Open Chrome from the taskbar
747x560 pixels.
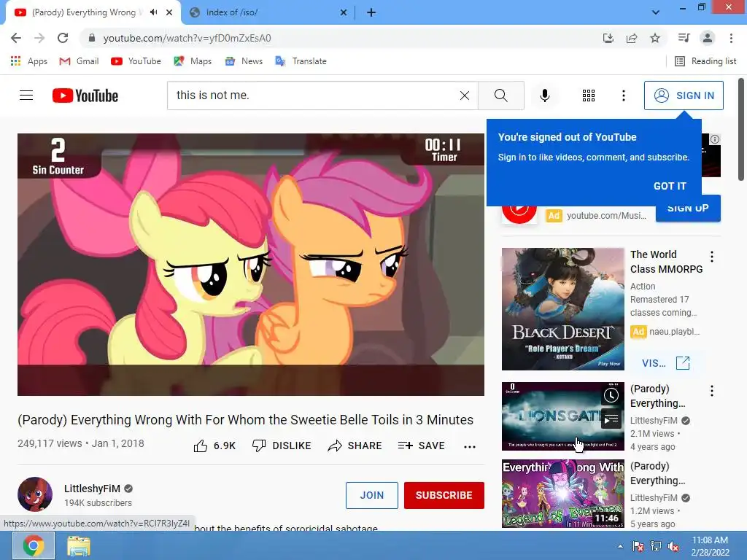pos(34,546)
